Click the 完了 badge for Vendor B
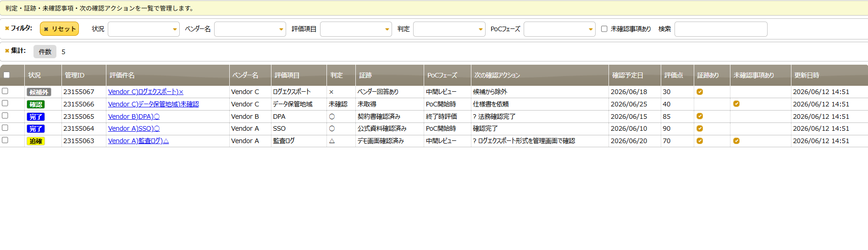This screenshot has width=868, height=250. (x=36, y=117)
